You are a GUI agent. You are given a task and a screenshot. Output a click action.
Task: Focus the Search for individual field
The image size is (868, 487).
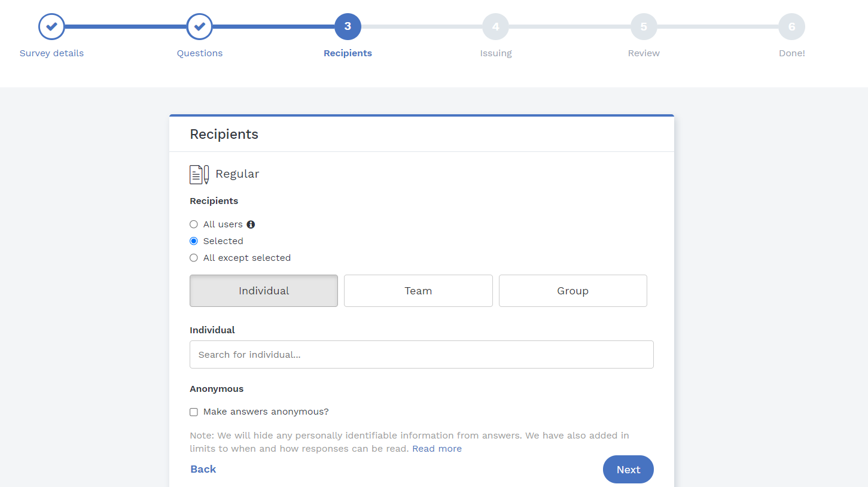[x=422, y=354]
